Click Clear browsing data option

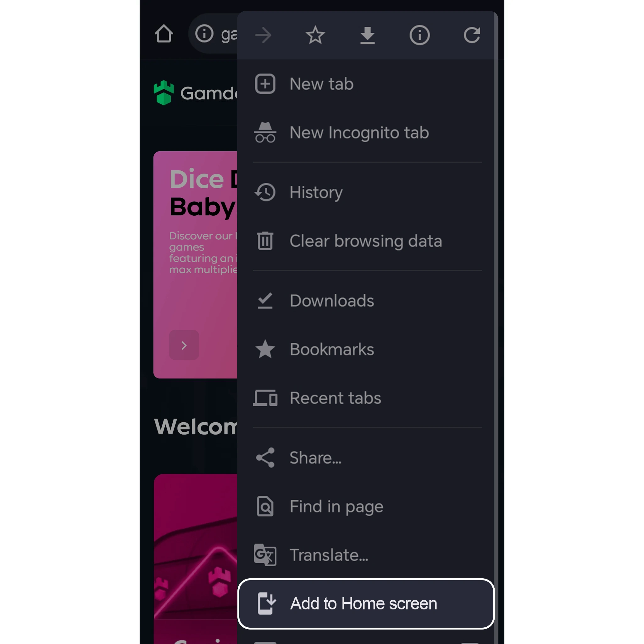coord(365,241)
